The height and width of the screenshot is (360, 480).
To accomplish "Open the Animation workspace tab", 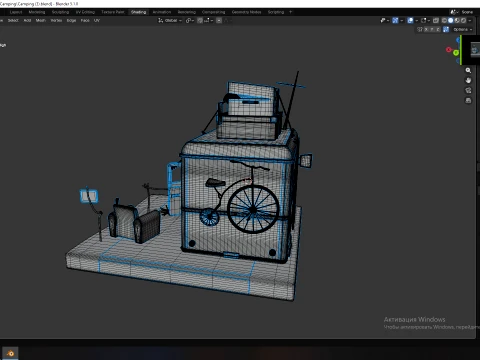I will click(162, 12).
